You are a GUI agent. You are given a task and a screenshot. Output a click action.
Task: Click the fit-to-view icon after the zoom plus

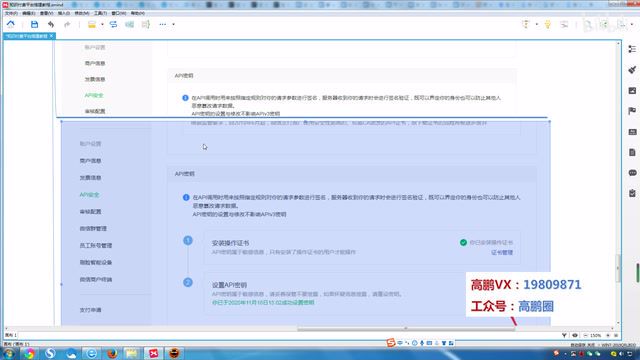point(616,335)
